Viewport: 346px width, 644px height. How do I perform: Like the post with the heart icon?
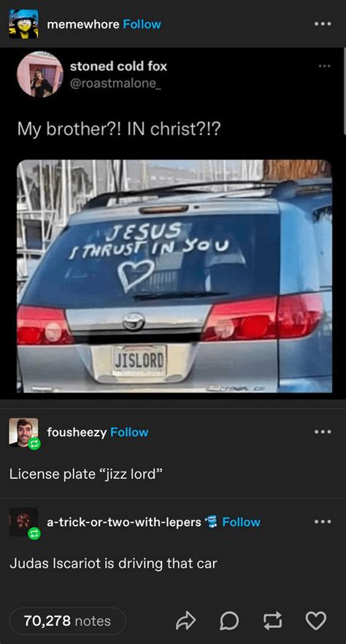click(317, 621)
